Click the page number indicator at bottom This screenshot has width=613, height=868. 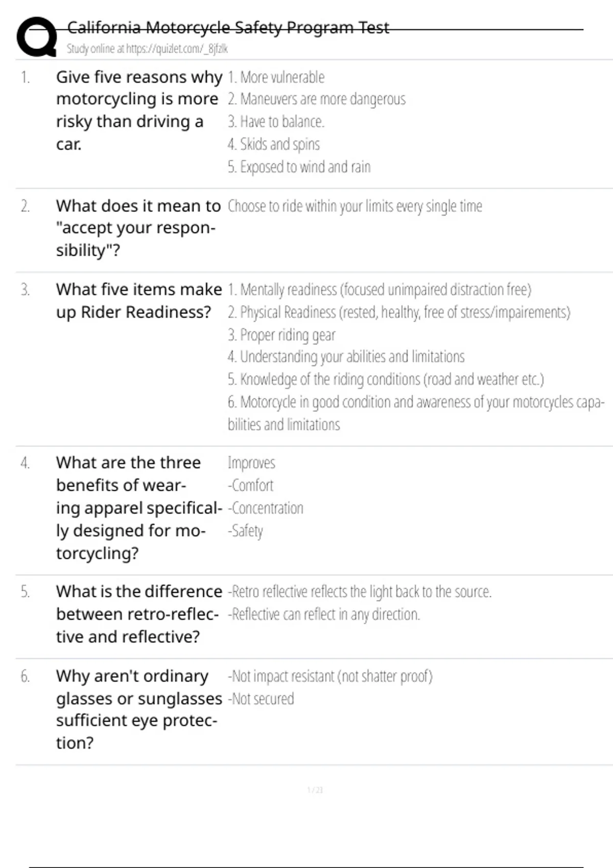pos(315,790)
